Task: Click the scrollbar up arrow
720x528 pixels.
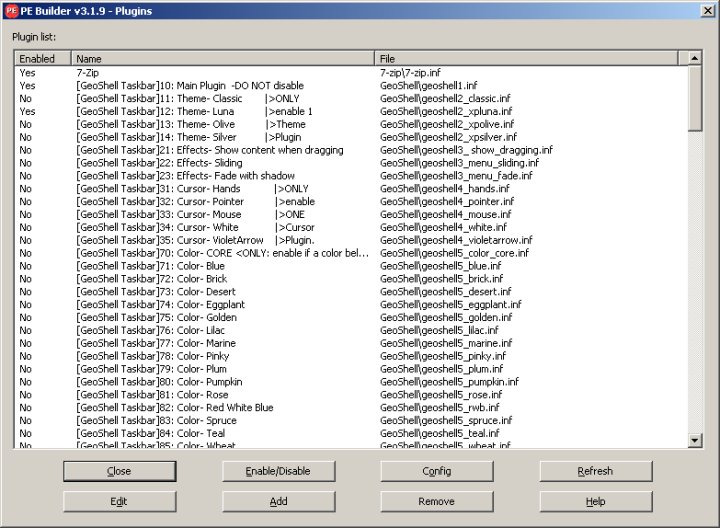Action: (695, 58)
